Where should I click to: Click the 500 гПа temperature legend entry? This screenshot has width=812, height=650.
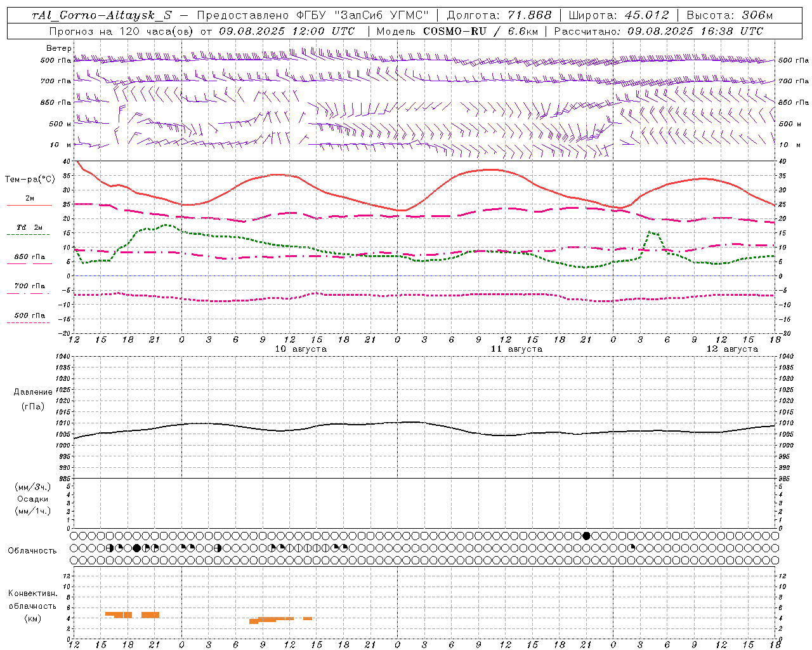[30, 315]
